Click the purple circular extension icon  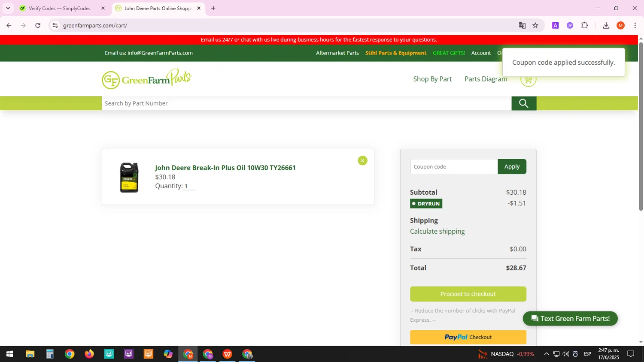point(570,25)
